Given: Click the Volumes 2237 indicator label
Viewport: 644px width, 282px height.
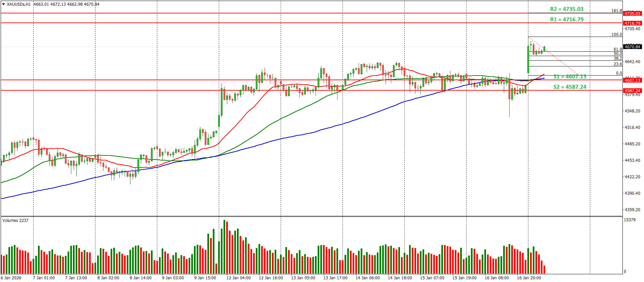Looking at the screenshot, I should [x=15, y=221].
